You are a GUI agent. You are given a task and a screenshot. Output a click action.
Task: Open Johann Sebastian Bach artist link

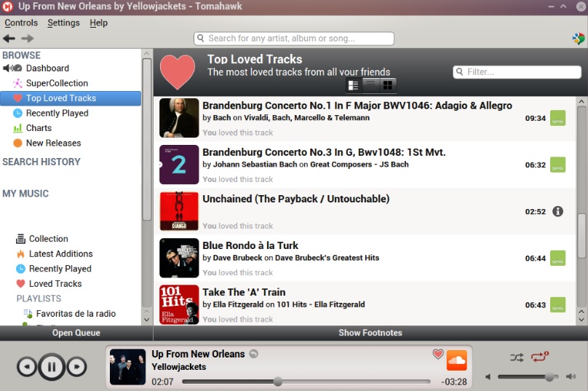[x=255, y=165]
